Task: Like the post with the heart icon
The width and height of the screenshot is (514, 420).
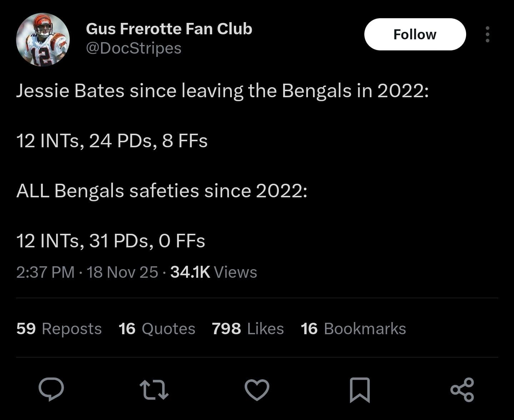Action: coord(257,389)
